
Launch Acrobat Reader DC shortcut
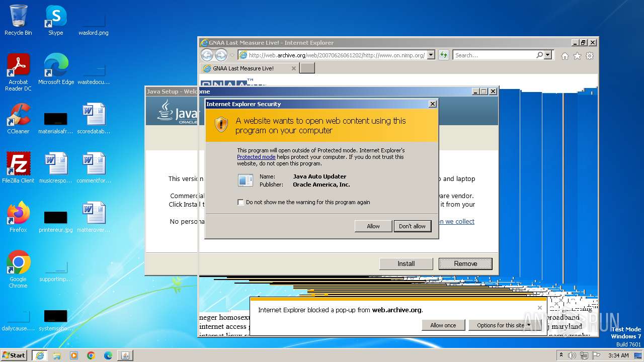click(18, 72)
